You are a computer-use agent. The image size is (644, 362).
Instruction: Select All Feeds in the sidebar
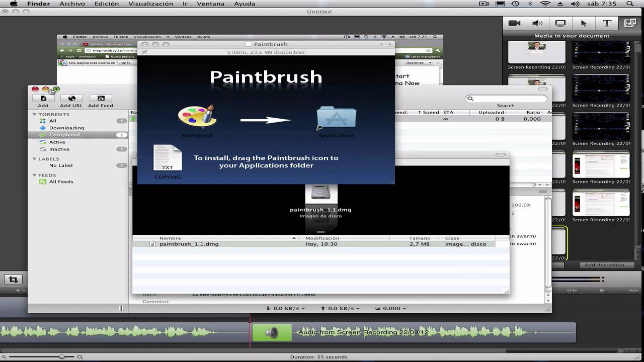tap(78, 182)
